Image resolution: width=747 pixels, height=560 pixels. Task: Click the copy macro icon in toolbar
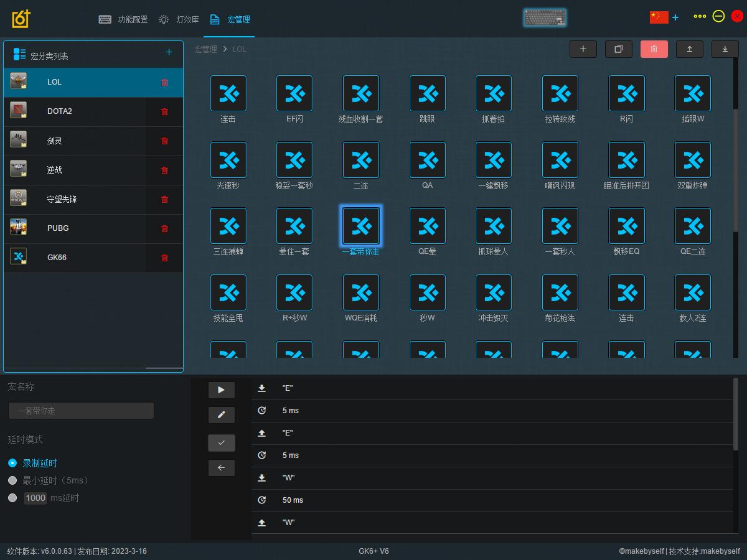click(618, 49)
